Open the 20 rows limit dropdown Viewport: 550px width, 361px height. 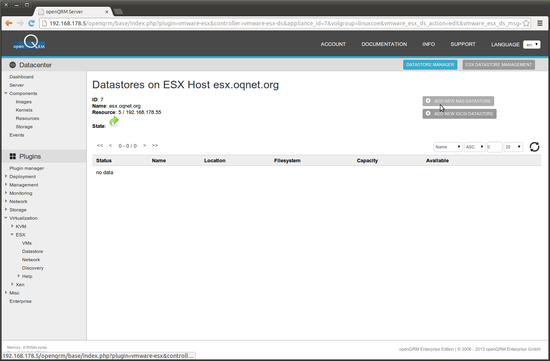(x=513, y=147)
